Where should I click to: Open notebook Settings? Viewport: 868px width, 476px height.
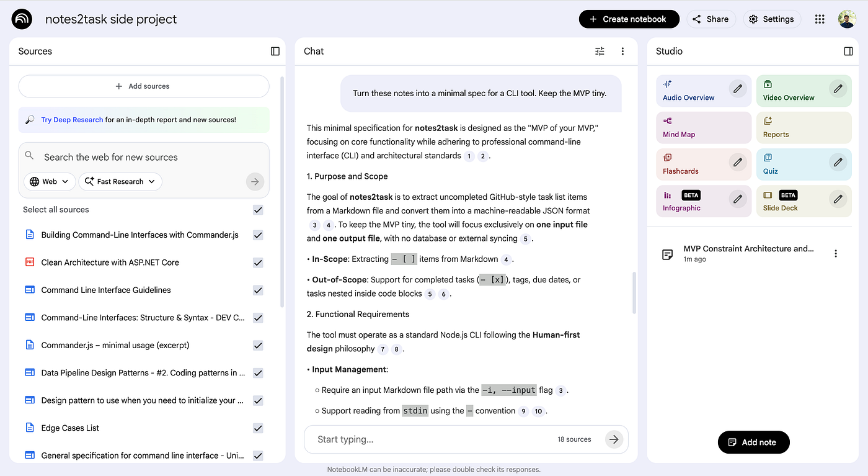pyautogui.click(x=771, y=19)
